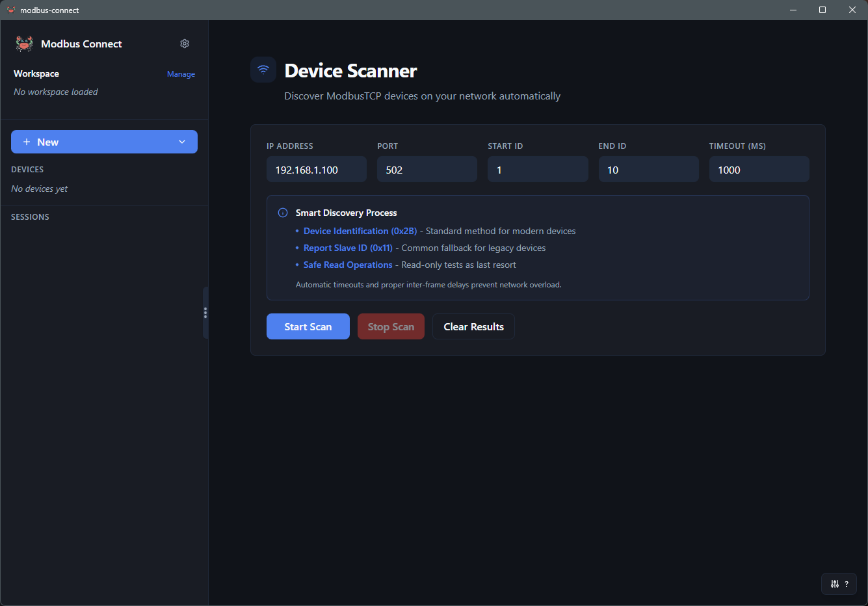Click the Modbus Connect crab logo
868x606 pixels.
point(24,44)
